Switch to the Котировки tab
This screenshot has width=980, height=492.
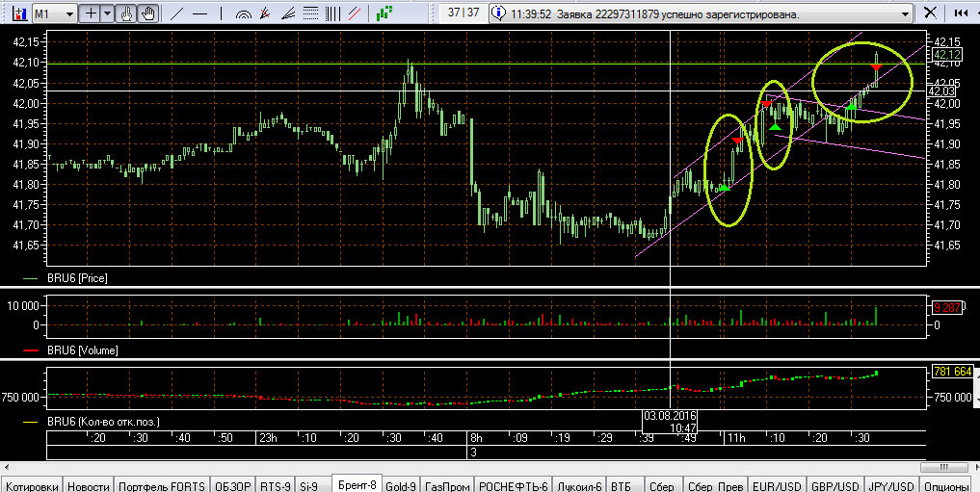(32, 486)
